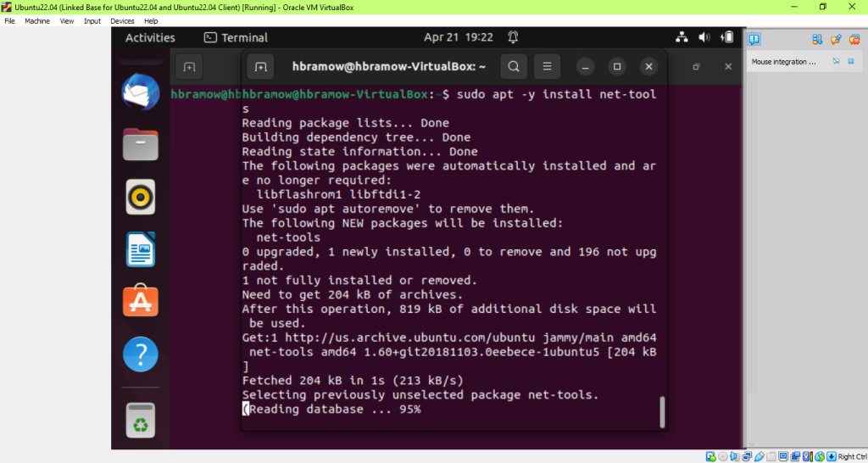Click the optical drive status icon

click(723, 456)
